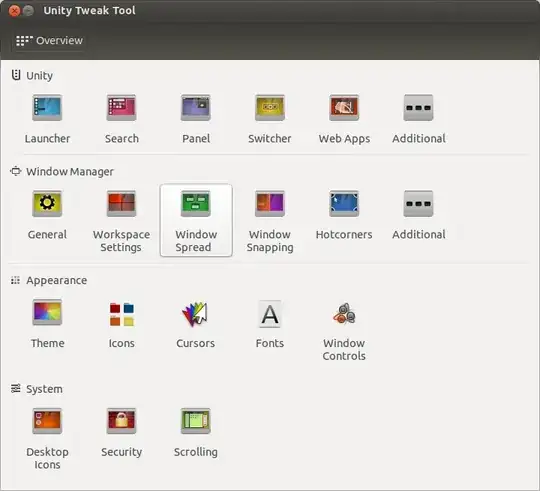540x491 pixels.
Task: Choose the Icons appearance option
Action: (122, 324)
